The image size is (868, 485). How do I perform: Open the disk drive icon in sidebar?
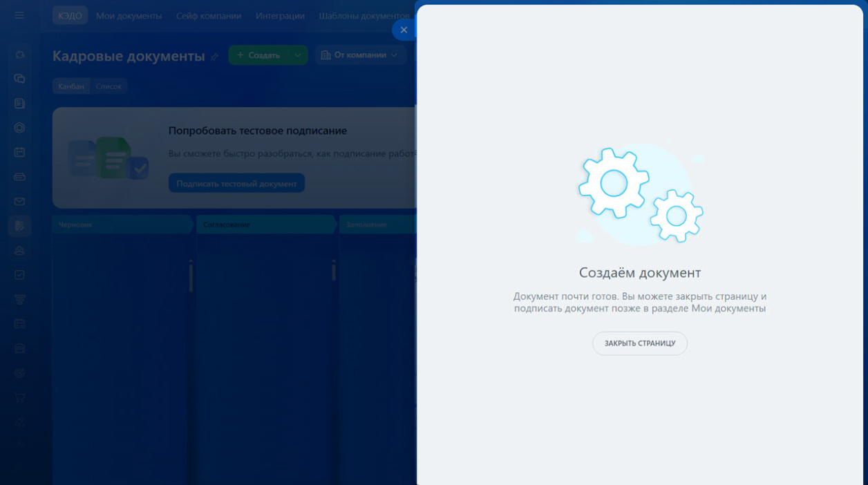(19, 177)
